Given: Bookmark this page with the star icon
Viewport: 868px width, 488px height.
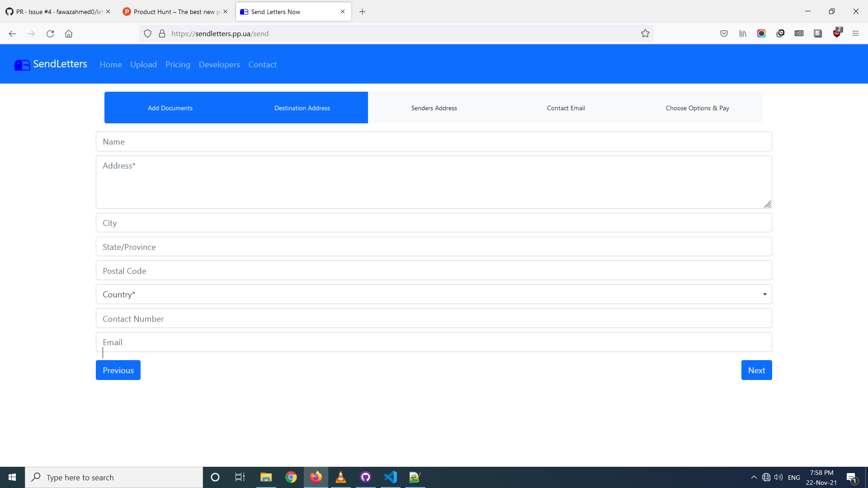Looking at the screenshot, I should pyautogui.click(x=645, y=33).
